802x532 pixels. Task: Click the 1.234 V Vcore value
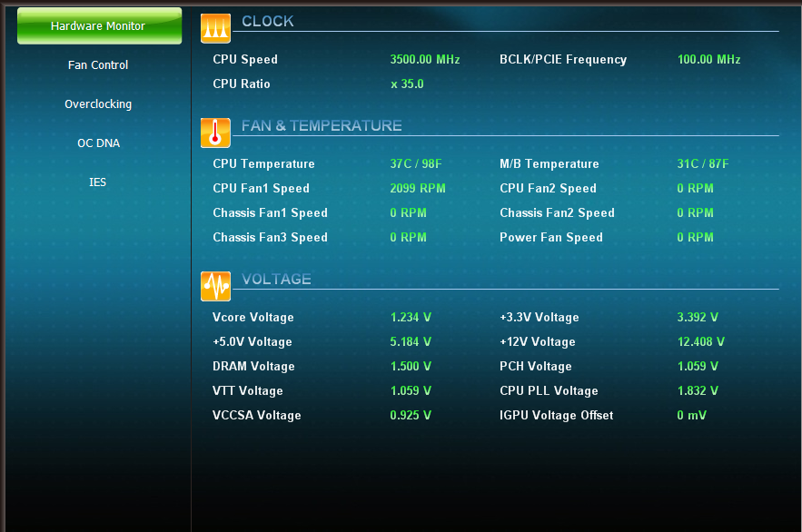pos(411,317)
